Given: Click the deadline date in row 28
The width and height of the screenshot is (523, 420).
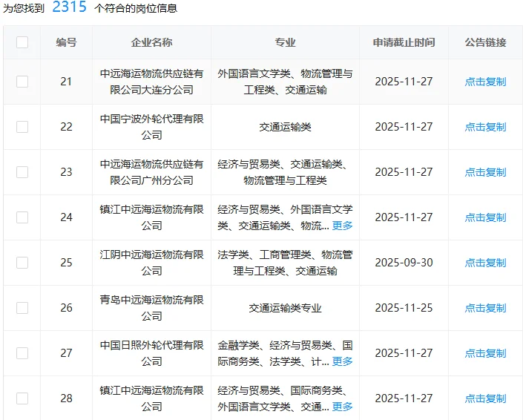Looking at the screenshot, I should (404, 398).
